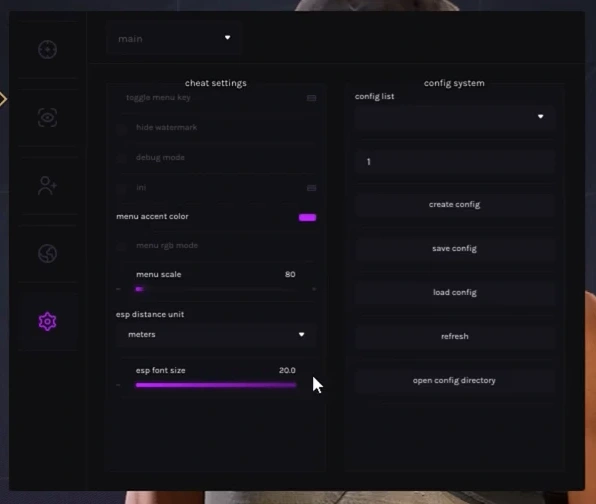Viewport: 596px width, 504px height.
Task: Click the esp distance unit label
Action: pyautogui.click(x=150, y=315)
